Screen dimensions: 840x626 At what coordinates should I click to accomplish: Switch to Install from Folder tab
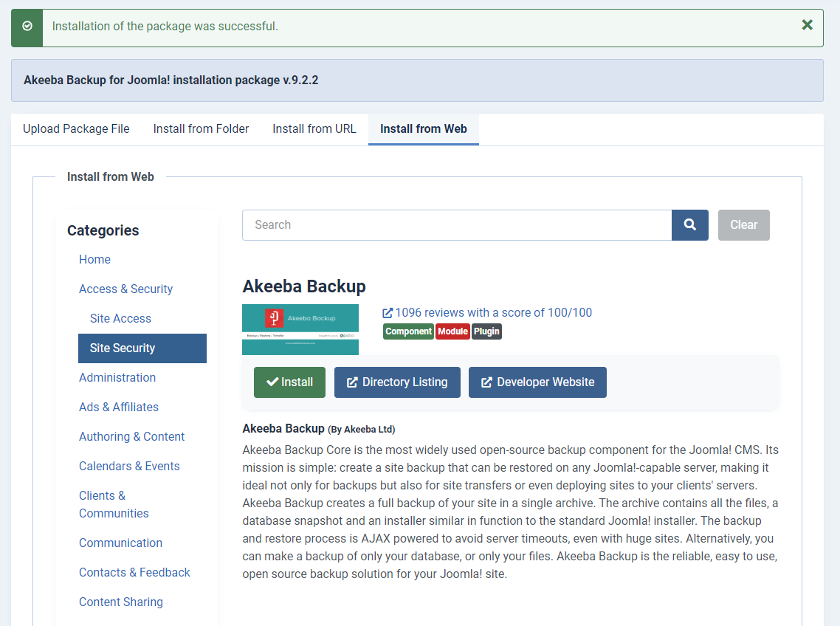pyautogui.click(x=201, y=129)
